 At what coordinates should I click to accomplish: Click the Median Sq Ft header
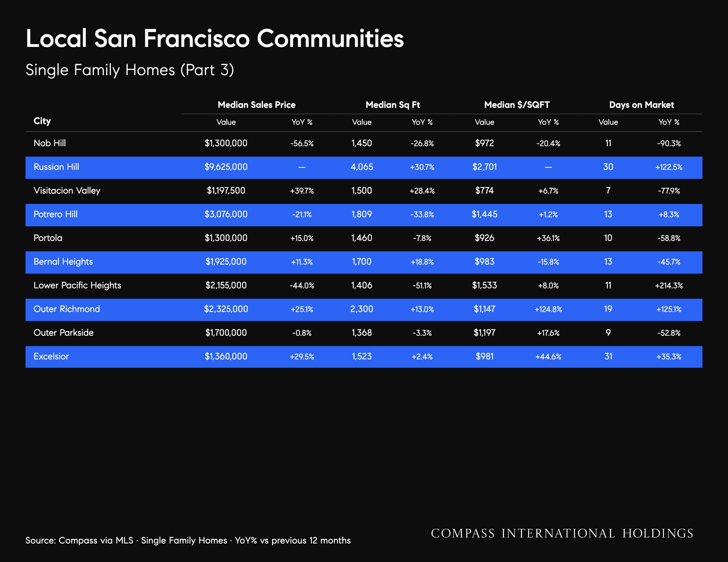pos(393,105)
